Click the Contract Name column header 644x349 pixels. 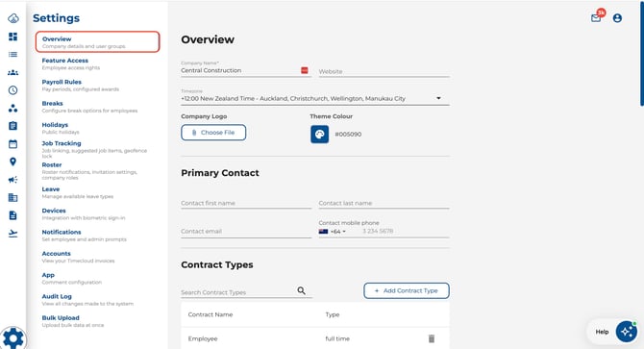point(211,314)
